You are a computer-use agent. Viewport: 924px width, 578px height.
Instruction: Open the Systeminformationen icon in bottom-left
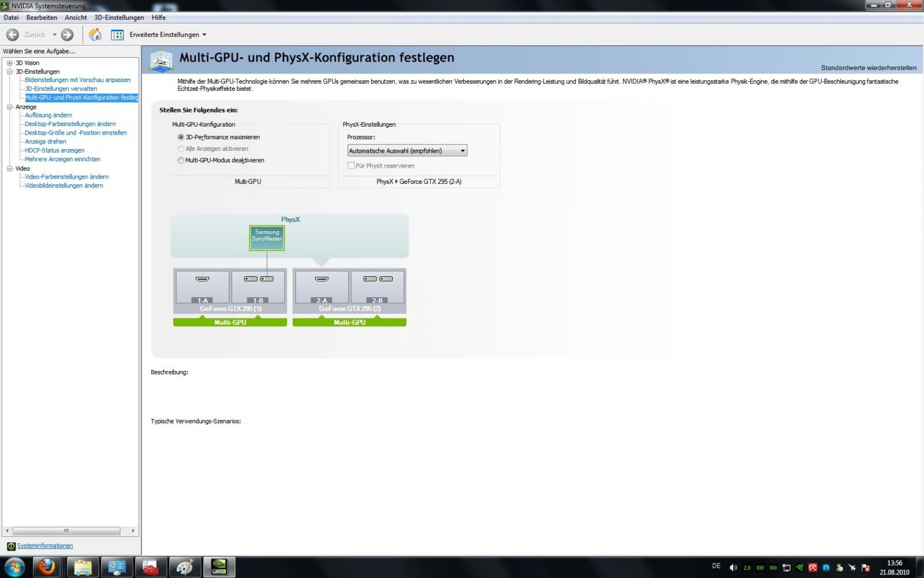coord(11,546)
